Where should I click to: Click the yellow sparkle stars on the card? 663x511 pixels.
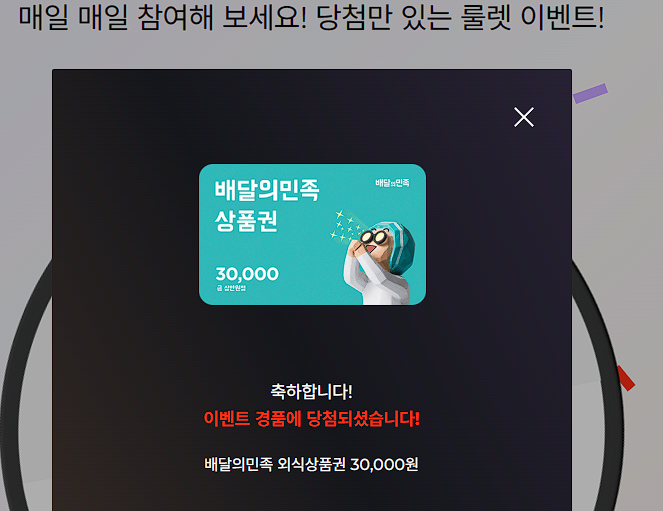345,226
